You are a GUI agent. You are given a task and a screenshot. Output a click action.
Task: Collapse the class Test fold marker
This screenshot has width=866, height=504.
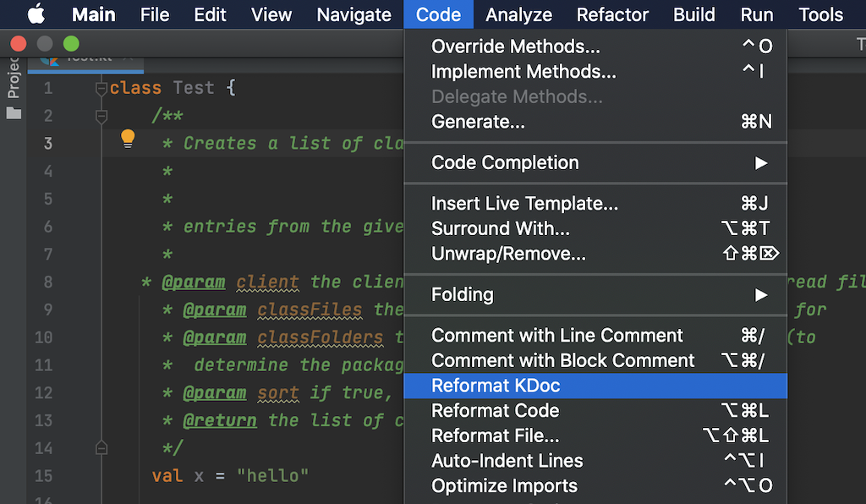[101, 88]
